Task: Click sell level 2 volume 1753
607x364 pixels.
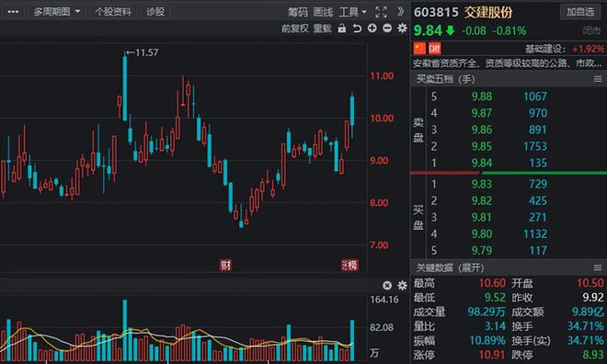Action: tap(535, 146)
